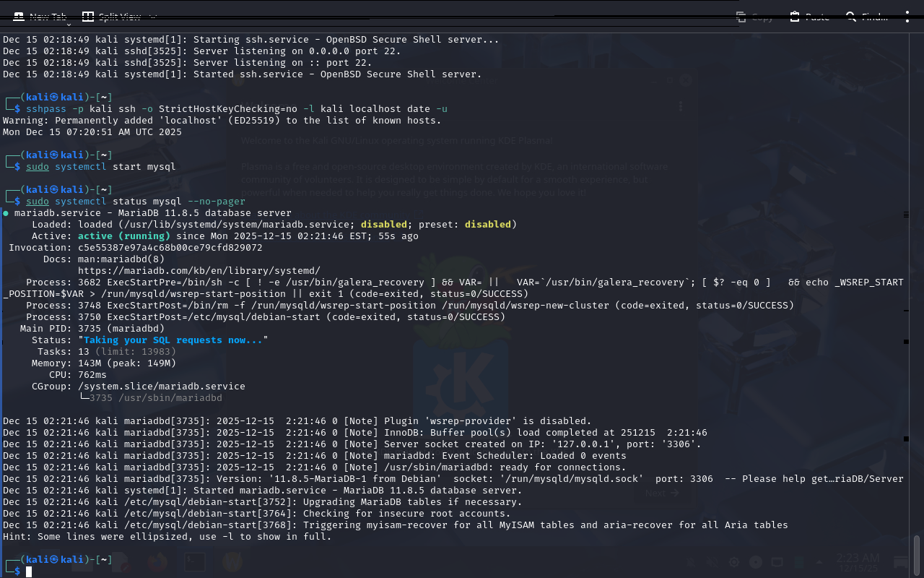Click the empty shell prompt at bottom
Screen dimensions: 924x578
30,571
